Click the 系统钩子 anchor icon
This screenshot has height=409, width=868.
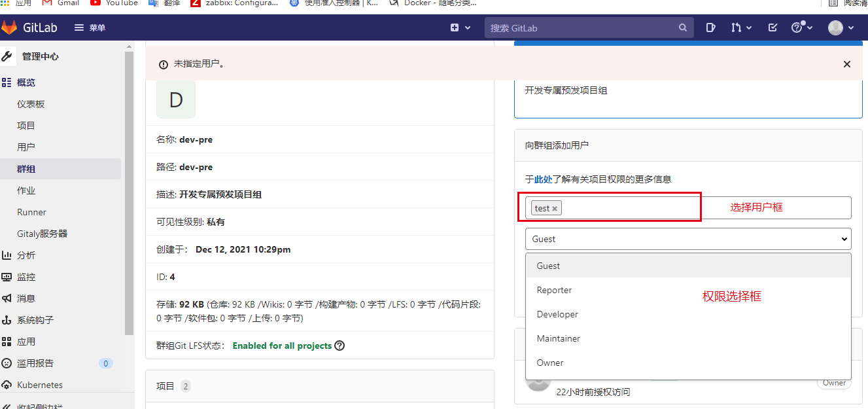pyautogui.click(x=7, y=320)
